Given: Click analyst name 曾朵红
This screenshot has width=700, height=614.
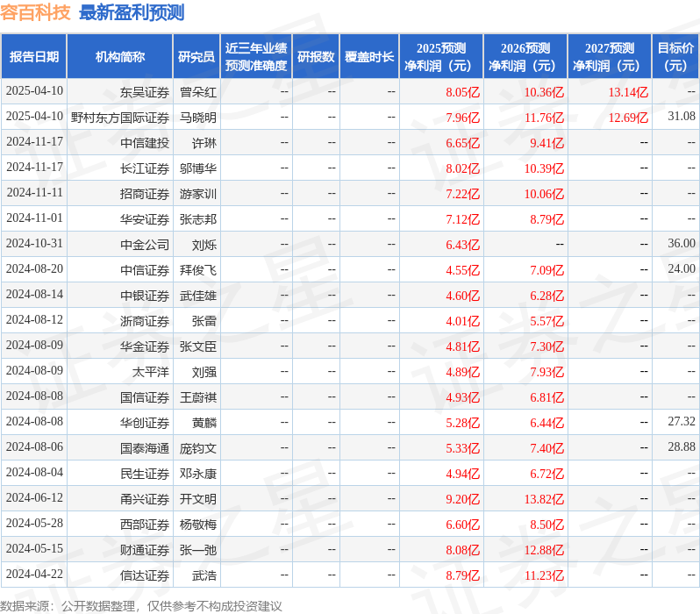Looking at the screenshot, I should (x=198, y=92).
